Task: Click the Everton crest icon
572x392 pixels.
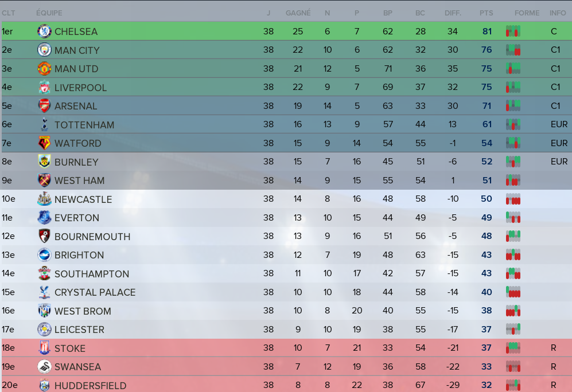Action: point(44,218)
